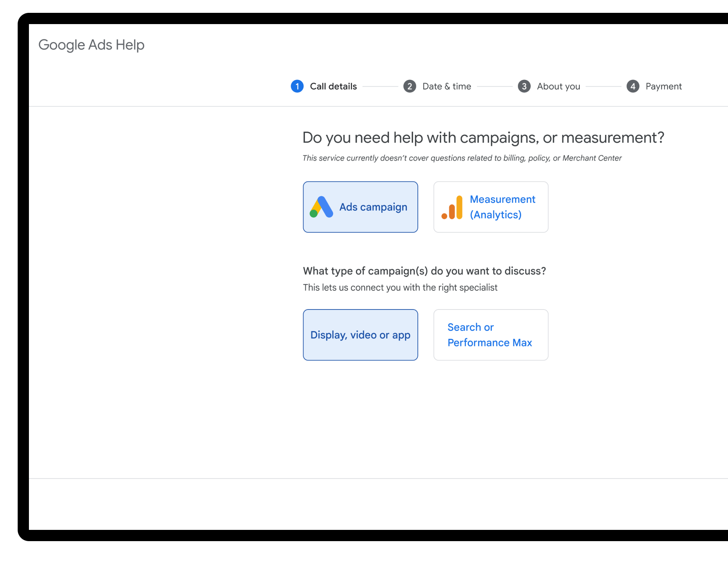This screenshot has height=562, width=728.
Task: Click the Google Analytics bar chart icon
Action: 451,207
